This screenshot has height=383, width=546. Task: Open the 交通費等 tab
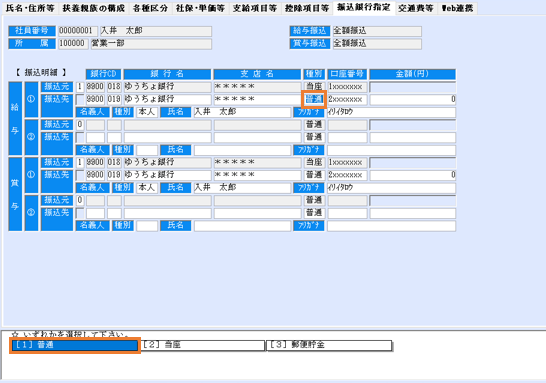point(416,8)
